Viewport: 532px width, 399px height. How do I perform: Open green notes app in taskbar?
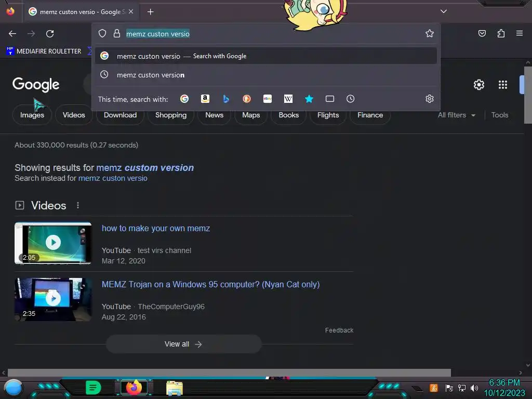pyautogui.click(x=94, y=388)
